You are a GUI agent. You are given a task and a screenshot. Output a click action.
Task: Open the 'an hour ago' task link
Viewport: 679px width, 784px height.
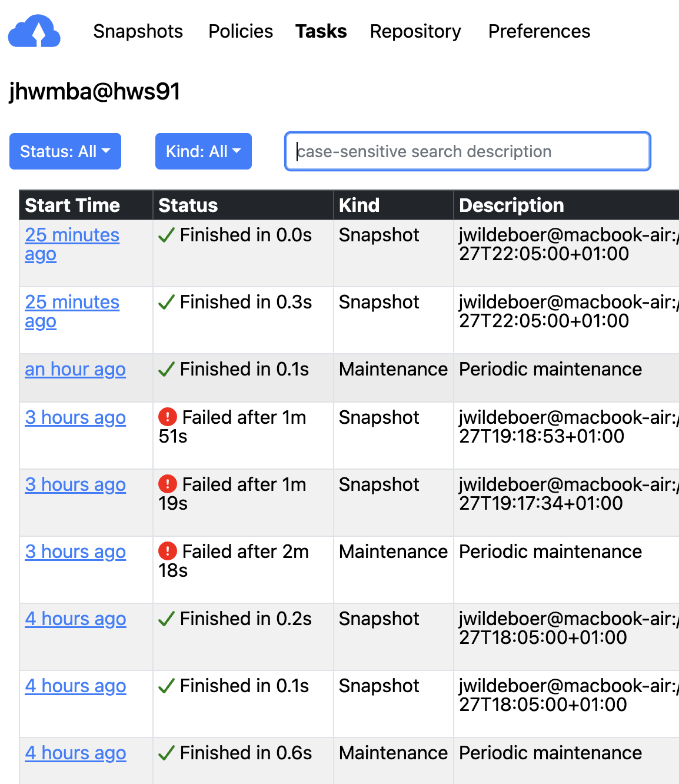[75, 369]
